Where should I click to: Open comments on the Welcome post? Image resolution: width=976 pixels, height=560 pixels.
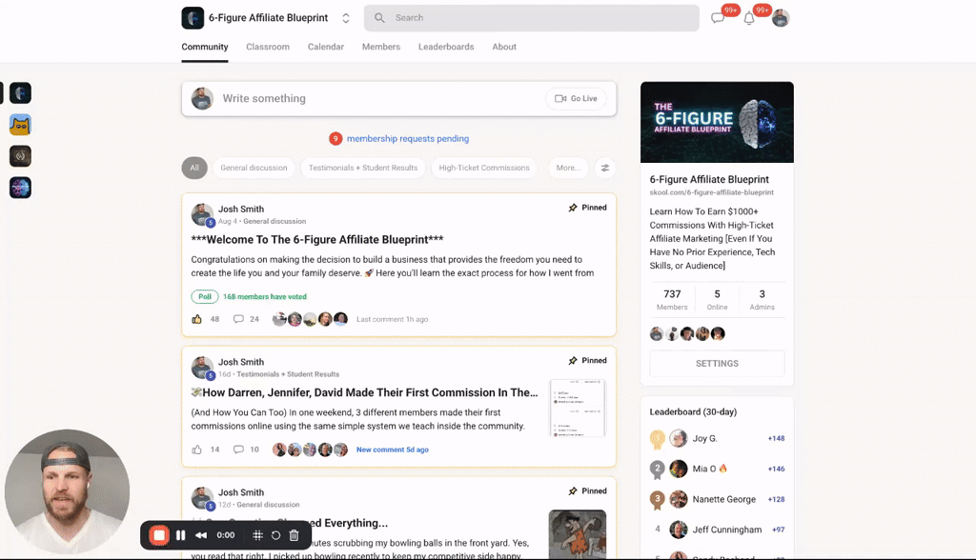[238, 319]
